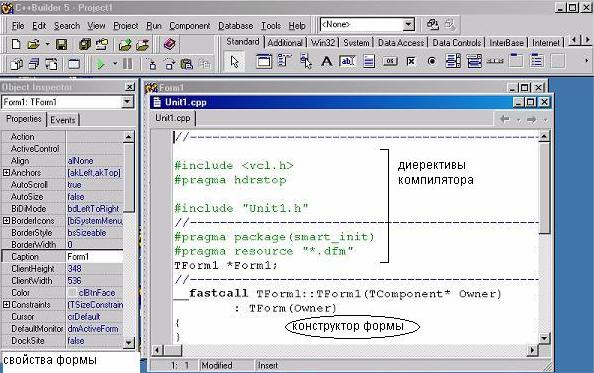Image resolution: width=594 pixels, height=373 pixels.
Task: Select the ScrollBar component icon
Action: (x=495, y=61)
